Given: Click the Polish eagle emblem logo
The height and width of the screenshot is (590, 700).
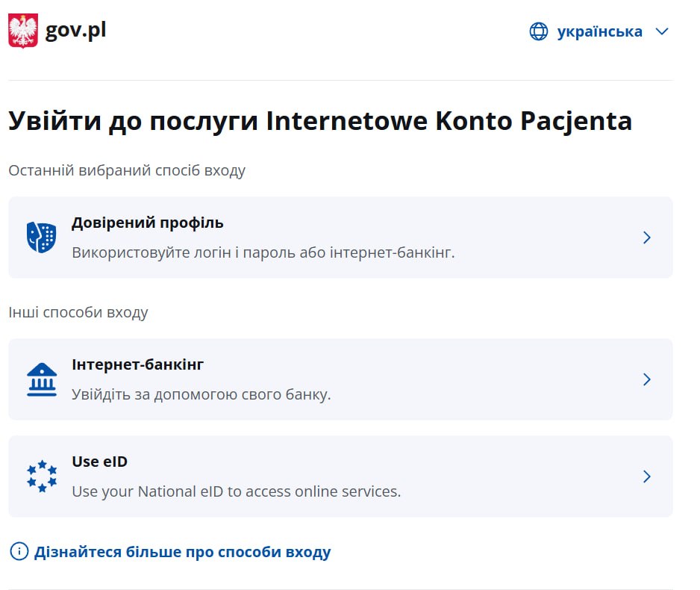Looking at the screenshot, I should (23, 31).
